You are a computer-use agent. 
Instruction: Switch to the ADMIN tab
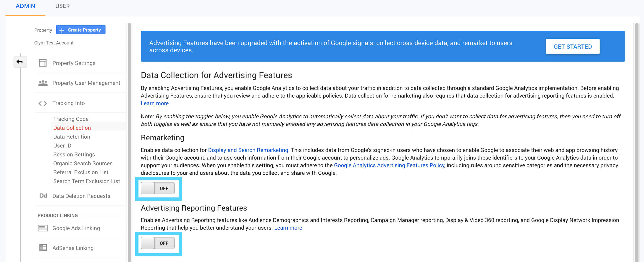[25, 6]
